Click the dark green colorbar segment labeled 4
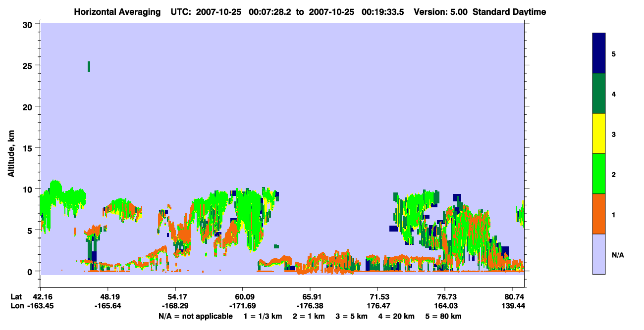Screen dimensions: 644x330 [599, 94]
